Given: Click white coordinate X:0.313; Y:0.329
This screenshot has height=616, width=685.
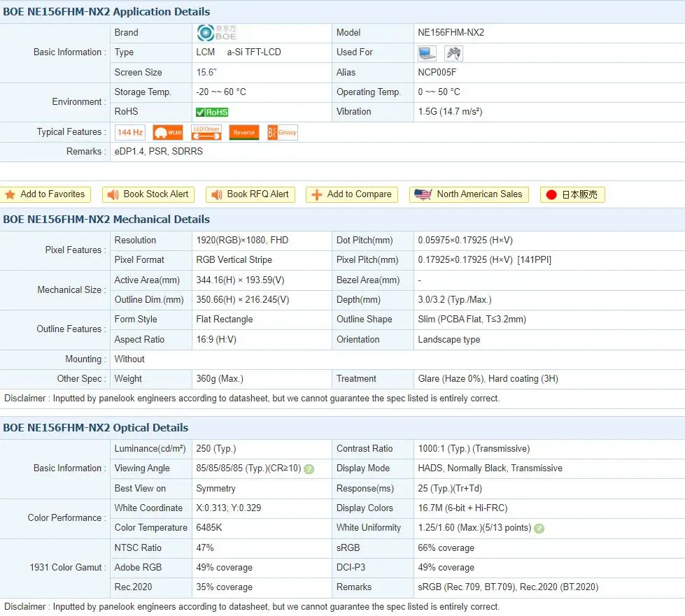Looking at the screenshot, I should pos(229,508).
